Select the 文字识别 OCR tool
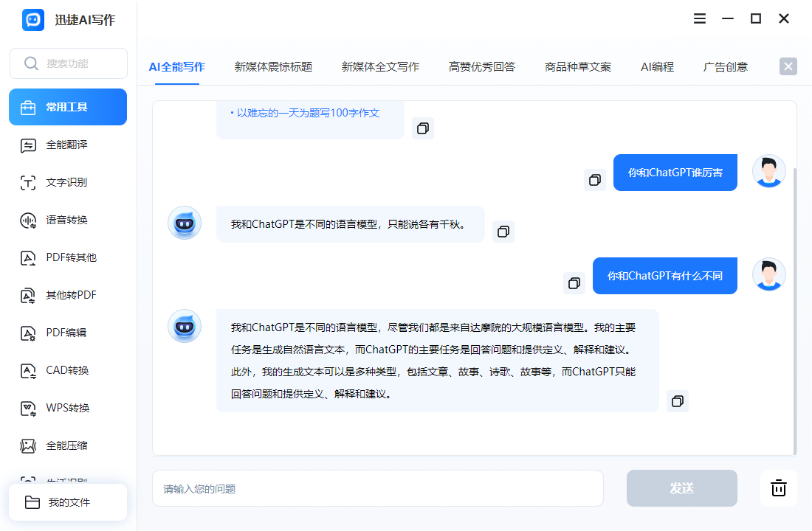812x531 pixels. point(67,183)
